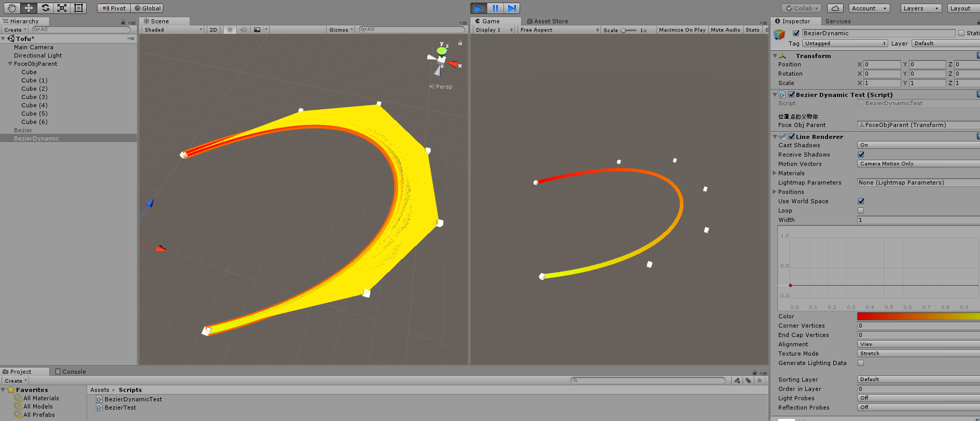Uncheck Receive Shadows

pyautogui.click(x=861, y=155)
